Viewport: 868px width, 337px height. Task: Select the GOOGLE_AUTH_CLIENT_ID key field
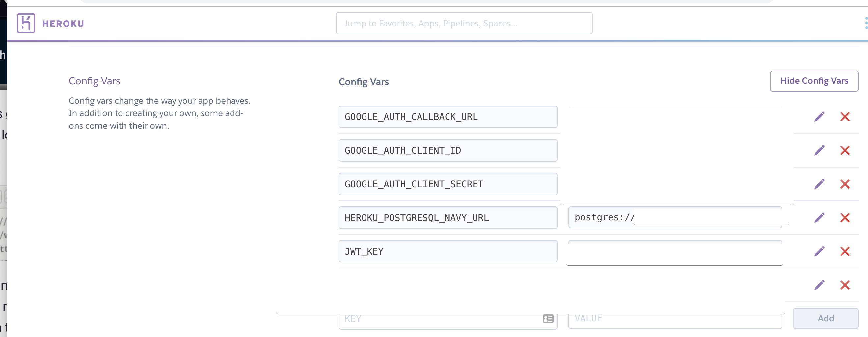pyautogui.click(x=448, y=150)
